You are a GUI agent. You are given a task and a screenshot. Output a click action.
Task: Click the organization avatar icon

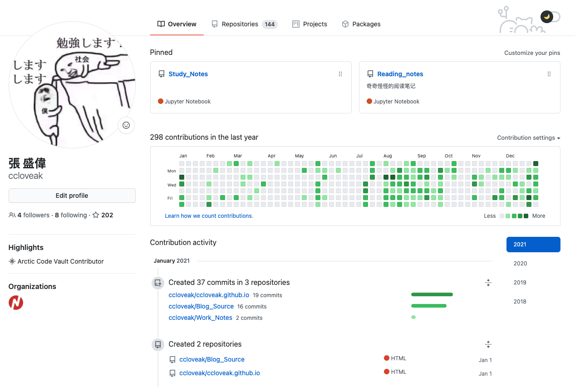(x=16, y=303)
